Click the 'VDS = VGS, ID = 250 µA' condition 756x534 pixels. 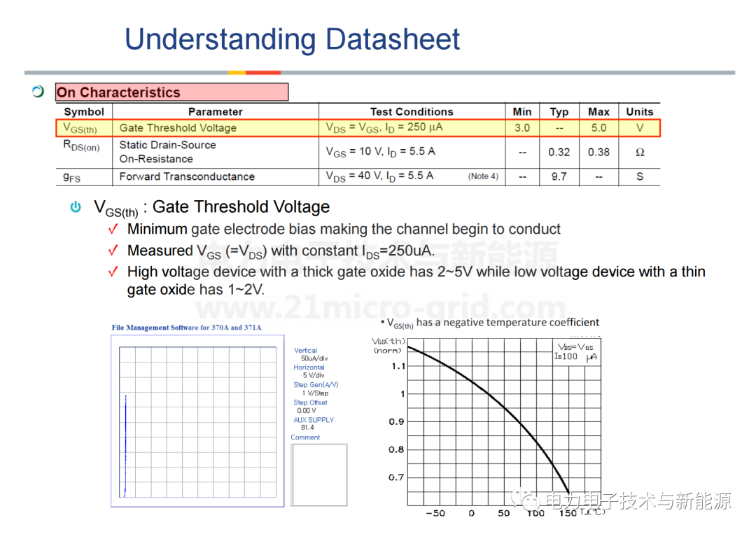tap(384, 127)
